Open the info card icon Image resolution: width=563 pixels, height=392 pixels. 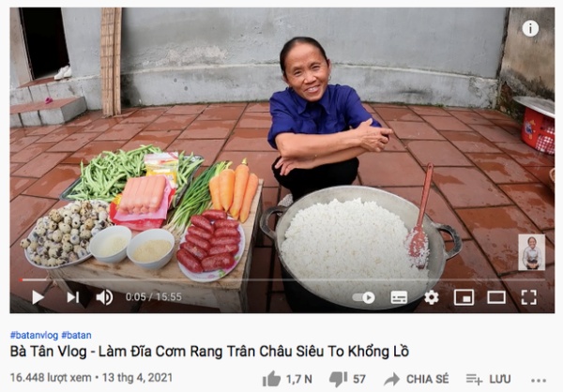(x=530, y=28)
